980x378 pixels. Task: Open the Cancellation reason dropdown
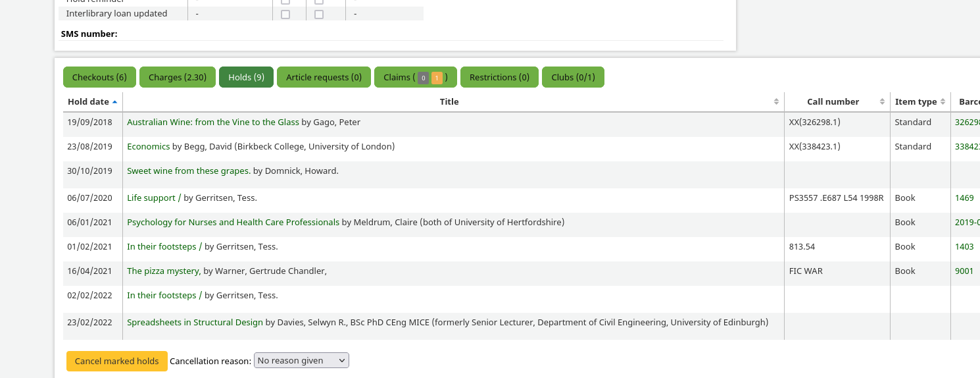click(x=301, y=361)
